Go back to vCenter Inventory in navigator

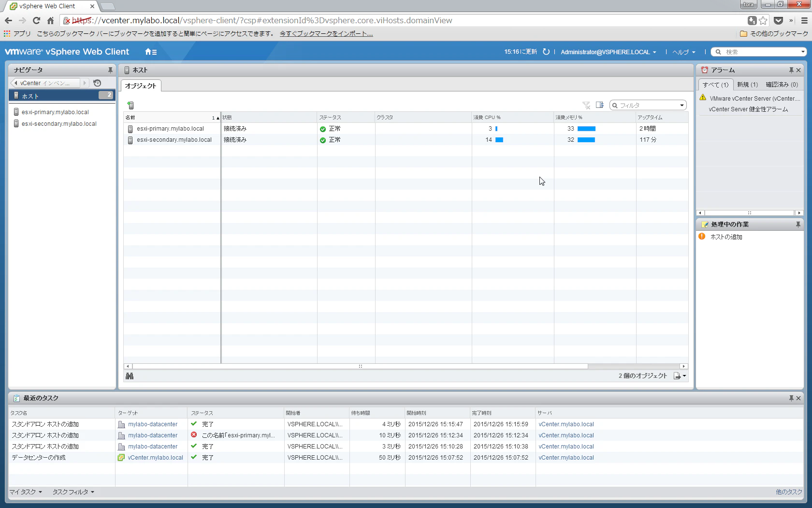point(45,83)
